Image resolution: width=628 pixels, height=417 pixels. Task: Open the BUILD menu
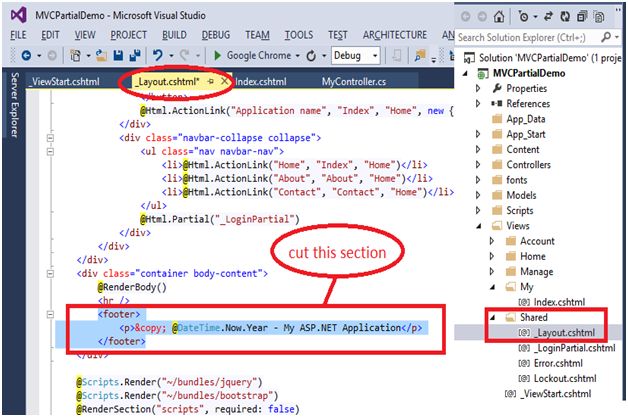[x=174, y=35]
